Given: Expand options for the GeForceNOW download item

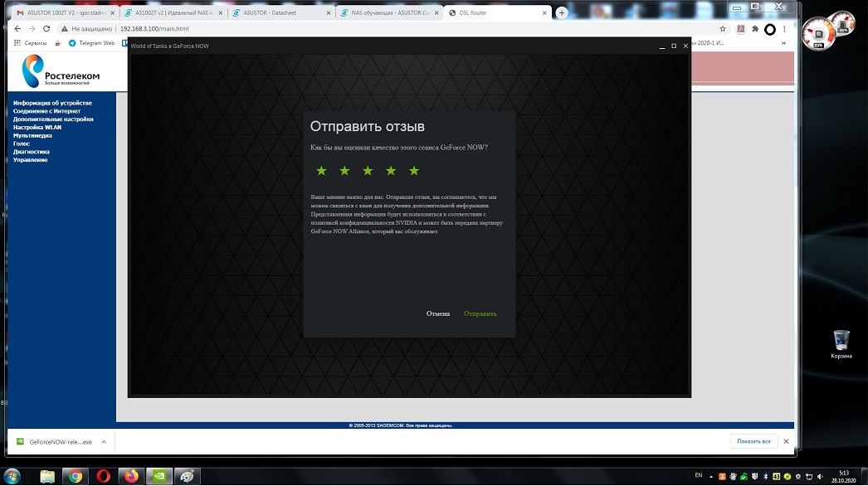Looking at the screenshot, I should [x=104, y=442].
